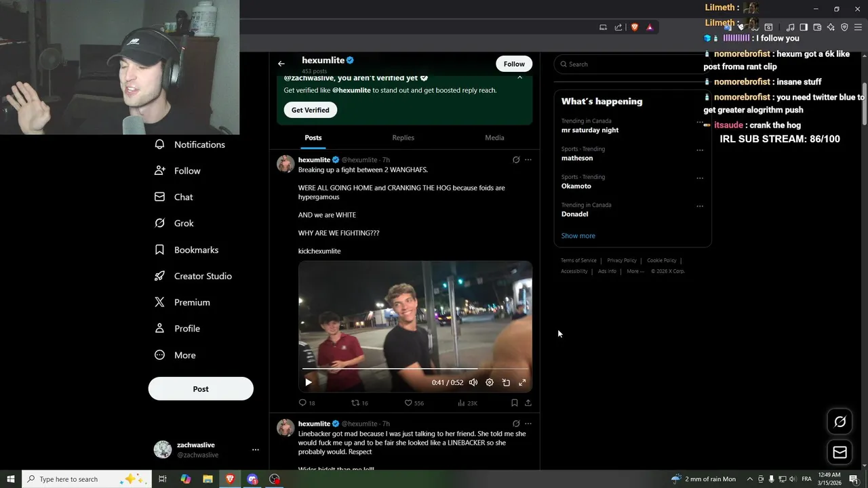Mute the video with volume icon
Image resolution: width=868 pixels, height=488 pixels.
coord(473,382)
